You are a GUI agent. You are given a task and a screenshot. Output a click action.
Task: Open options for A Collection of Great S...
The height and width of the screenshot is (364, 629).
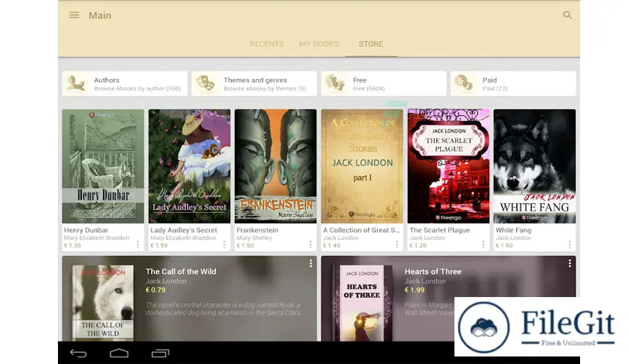click(397, 244)
